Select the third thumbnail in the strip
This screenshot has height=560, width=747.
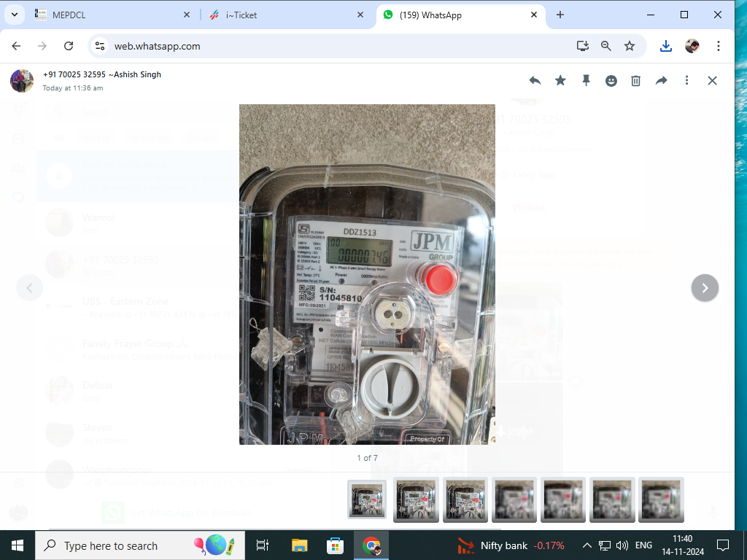[x=465, y=499]
